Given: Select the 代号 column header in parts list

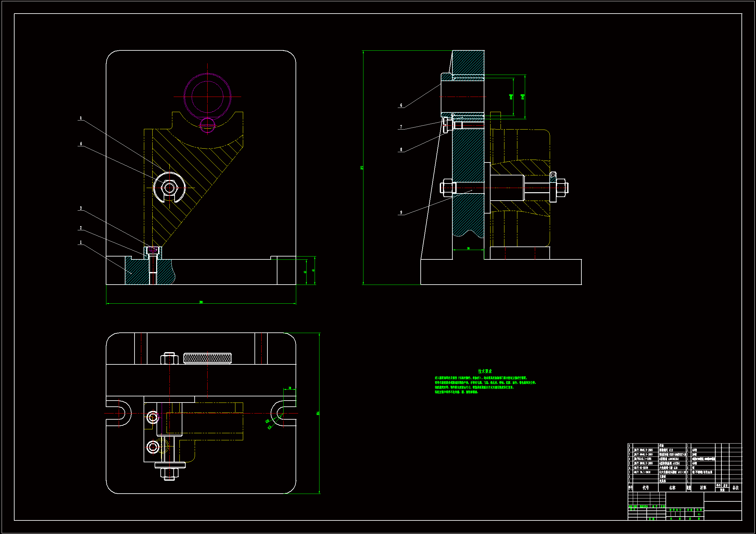Looking at the screenshot, I should [646, 487].
